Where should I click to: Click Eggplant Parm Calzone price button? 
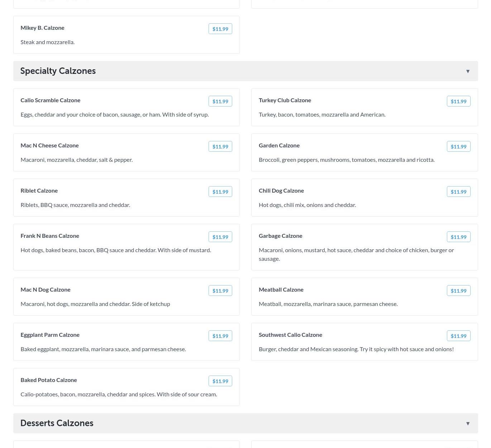click(x=220, y=336)
